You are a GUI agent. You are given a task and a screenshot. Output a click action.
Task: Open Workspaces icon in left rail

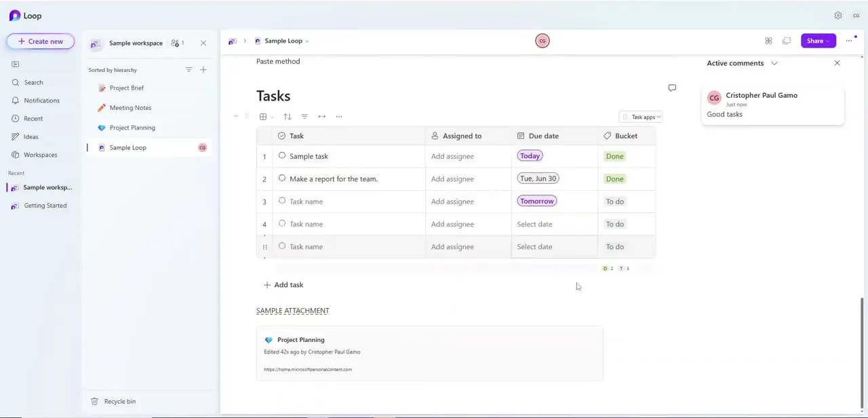[x=15, y=155]
